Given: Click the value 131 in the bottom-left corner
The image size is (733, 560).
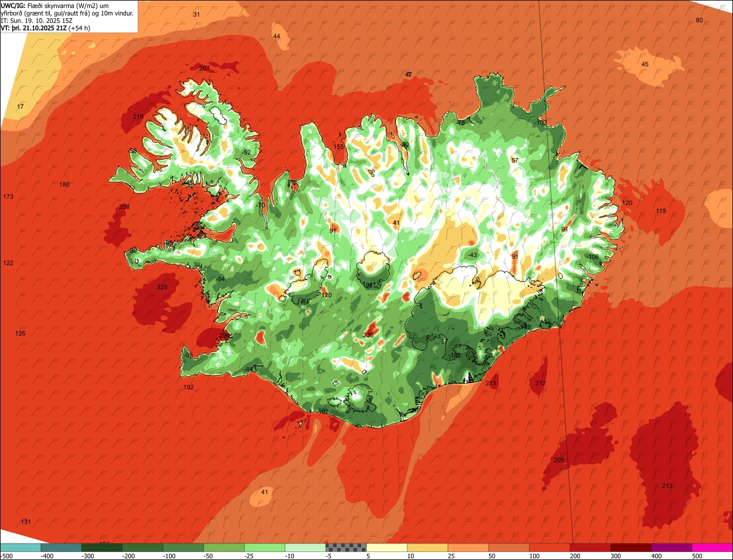Looking at the screenshot, I should click(26, 522).
